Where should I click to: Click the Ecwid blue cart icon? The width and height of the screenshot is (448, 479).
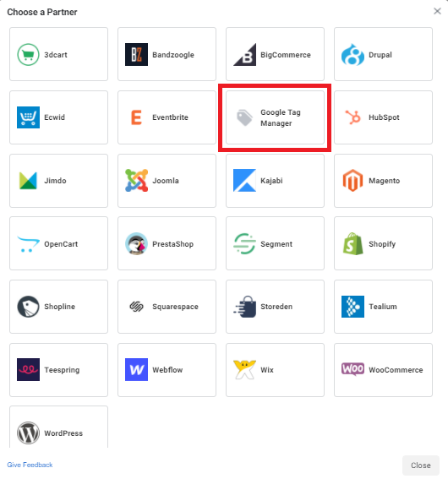[28, 117]
